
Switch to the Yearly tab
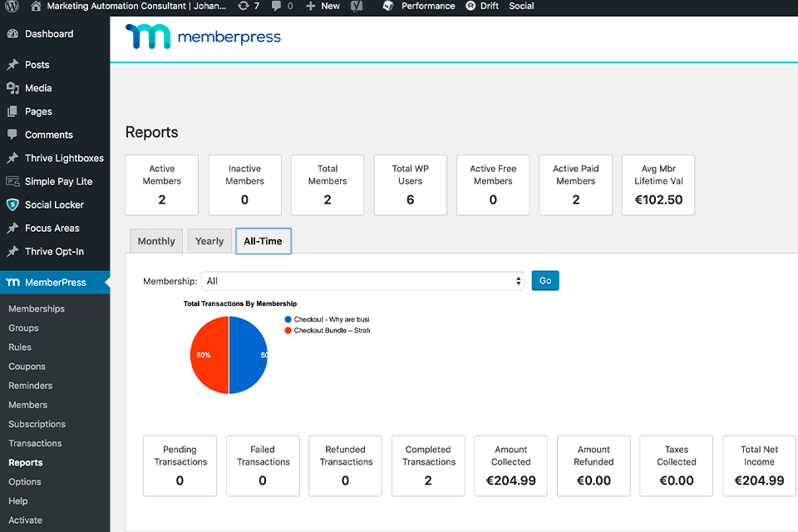tap(209, 241)
